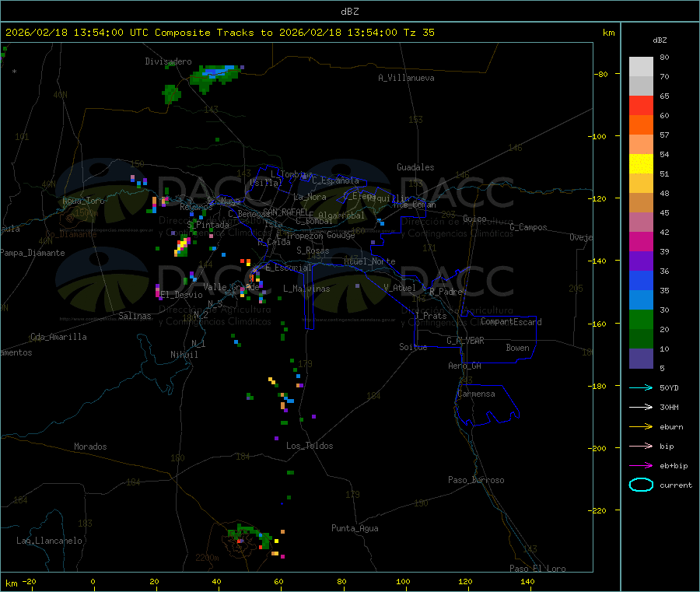Click the 'Soitue' map label
Screen dimensions: 700x592
click(x=413, y=347)
